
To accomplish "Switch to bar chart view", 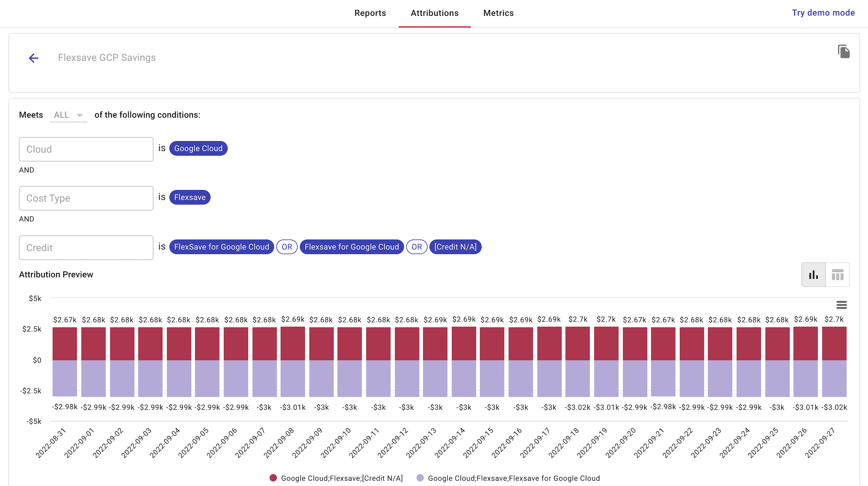I will click(x=813, y=275).
